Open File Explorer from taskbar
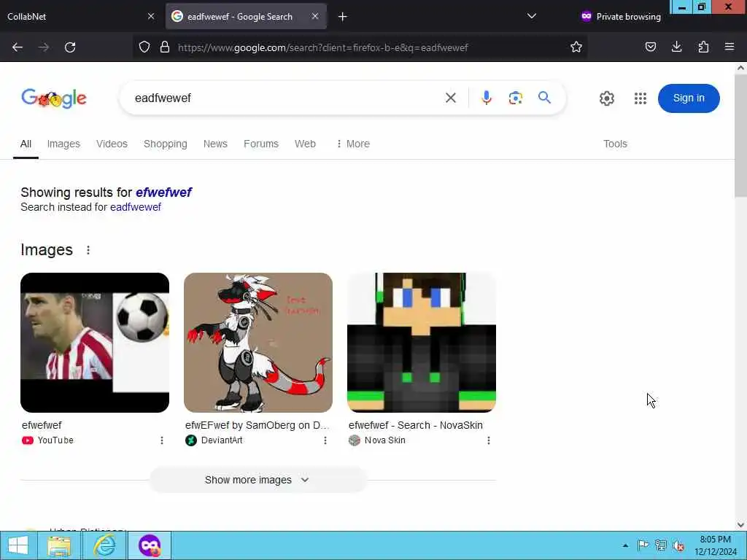This screenshot has width=747, height=560. pos(59,545)
